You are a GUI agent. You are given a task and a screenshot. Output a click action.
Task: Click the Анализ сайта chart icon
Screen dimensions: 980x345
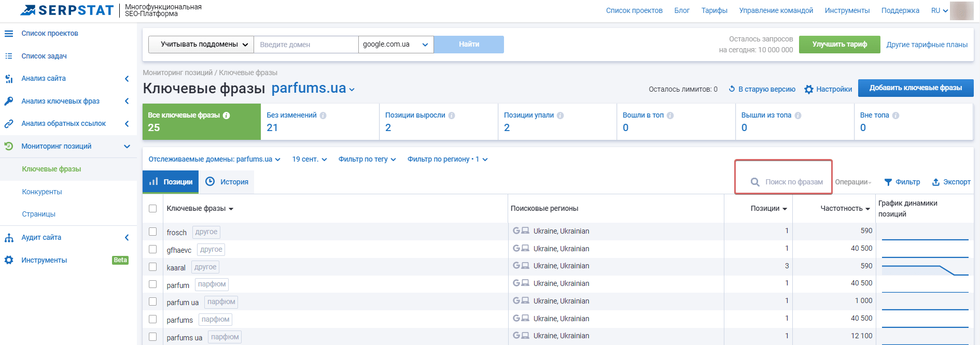9,79
